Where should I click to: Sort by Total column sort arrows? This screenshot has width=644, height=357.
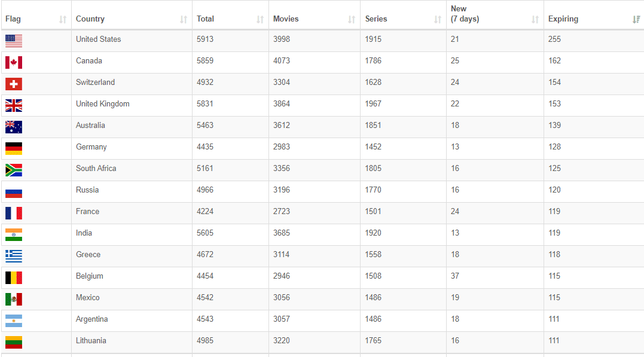point(260,19)
